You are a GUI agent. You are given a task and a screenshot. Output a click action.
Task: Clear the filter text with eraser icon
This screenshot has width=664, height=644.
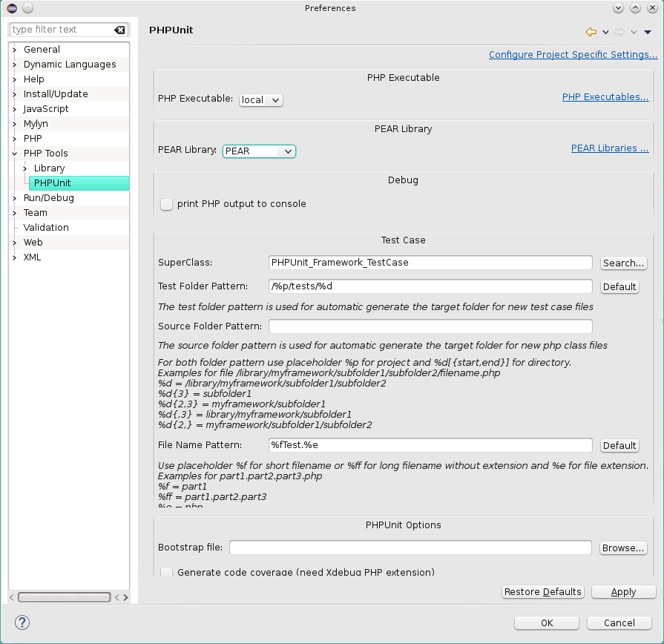(119, 30)
